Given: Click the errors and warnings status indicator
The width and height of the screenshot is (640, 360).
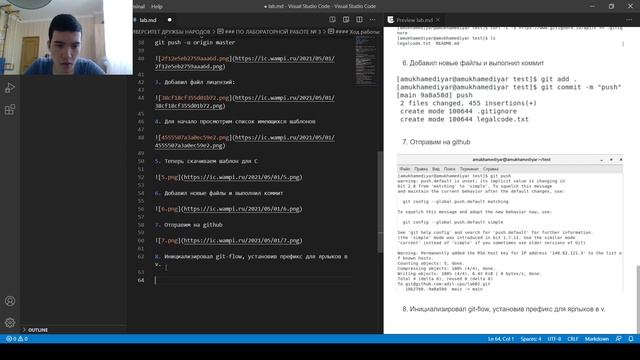Looking at the screenshot, I should [17, 339].
